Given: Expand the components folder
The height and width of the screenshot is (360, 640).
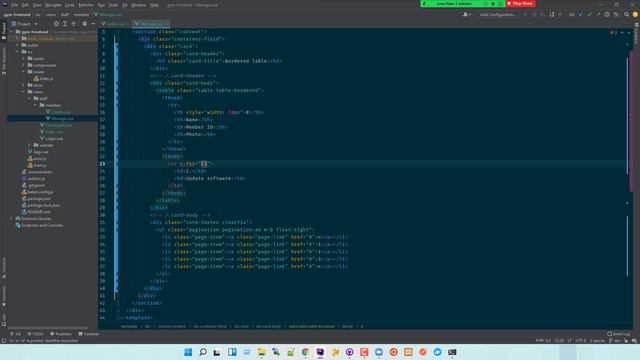Looking at the screenshot, I should tap(23, 65).
